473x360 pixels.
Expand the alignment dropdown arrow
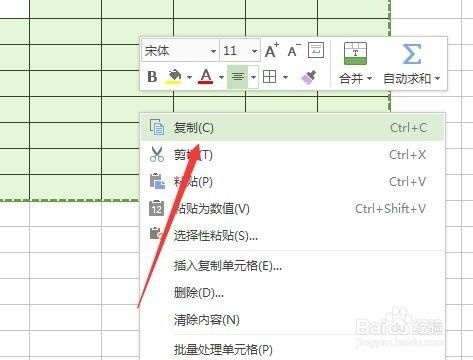[x=253, y=77]
